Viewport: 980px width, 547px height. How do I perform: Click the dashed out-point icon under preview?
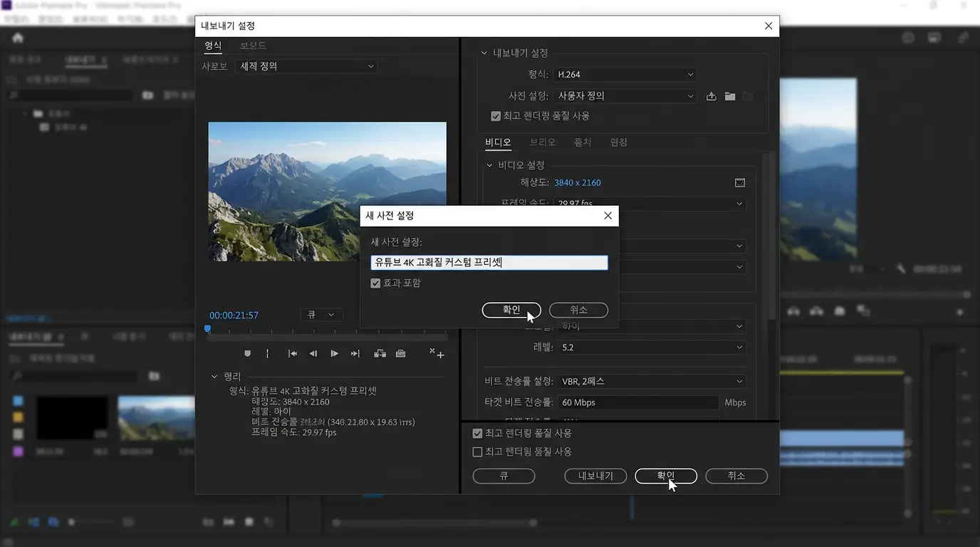(x=268, y=354)
